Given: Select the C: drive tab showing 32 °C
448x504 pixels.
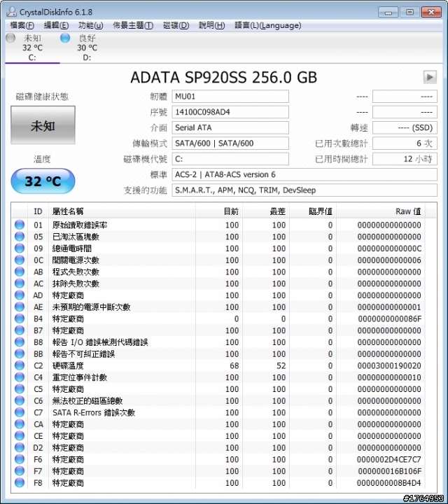Looking at the screenshot, I should click(x=32, y=48).
